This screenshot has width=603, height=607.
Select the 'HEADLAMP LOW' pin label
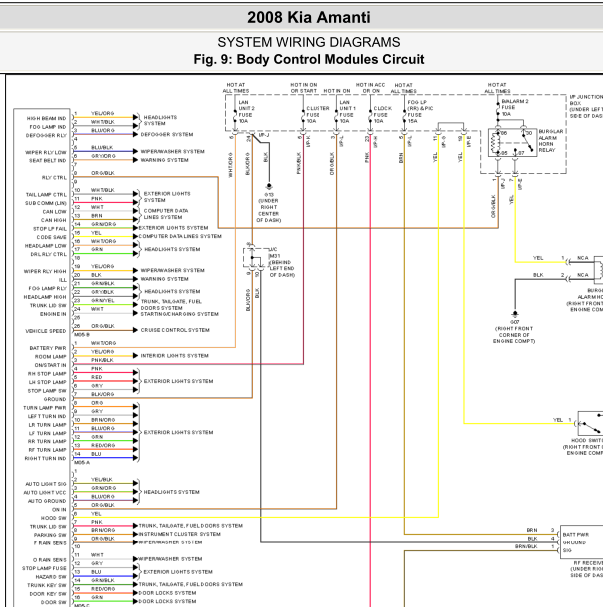tap(46, 246)
